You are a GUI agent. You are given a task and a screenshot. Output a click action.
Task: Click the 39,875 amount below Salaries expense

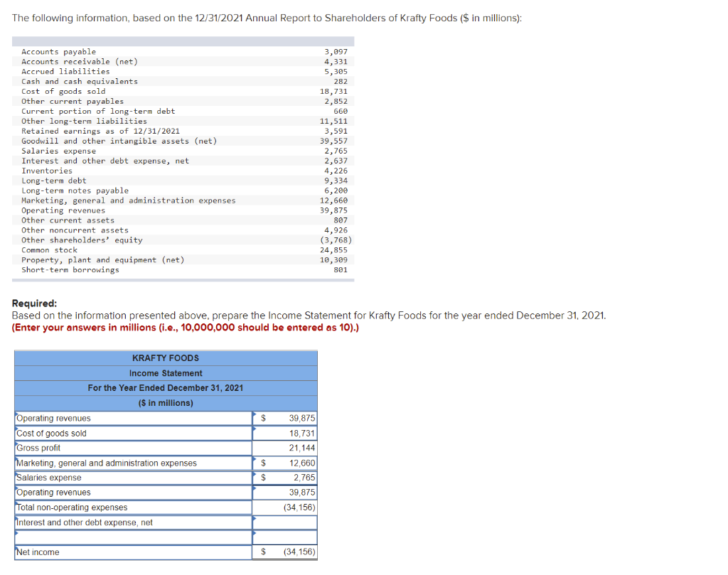point(285,493)
